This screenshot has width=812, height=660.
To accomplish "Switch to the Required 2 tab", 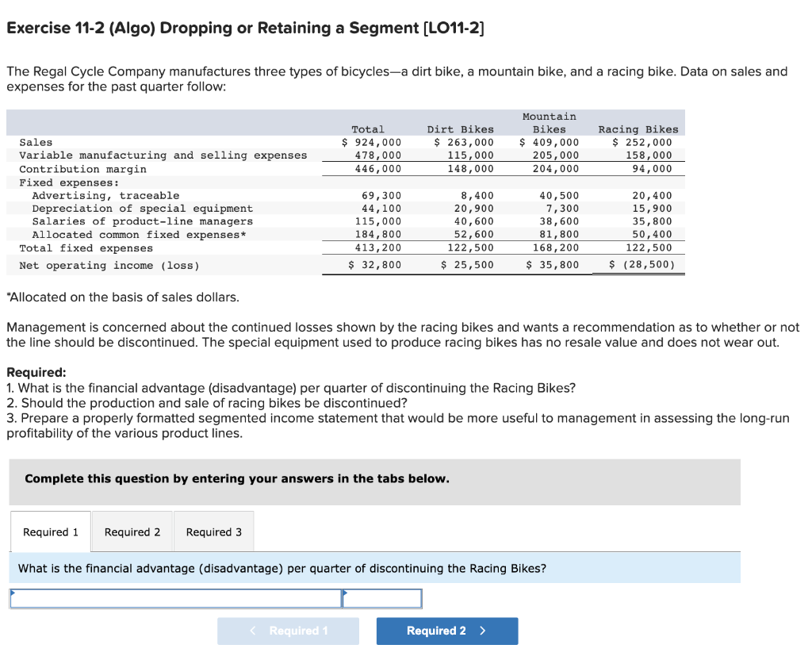I will 132,531.
